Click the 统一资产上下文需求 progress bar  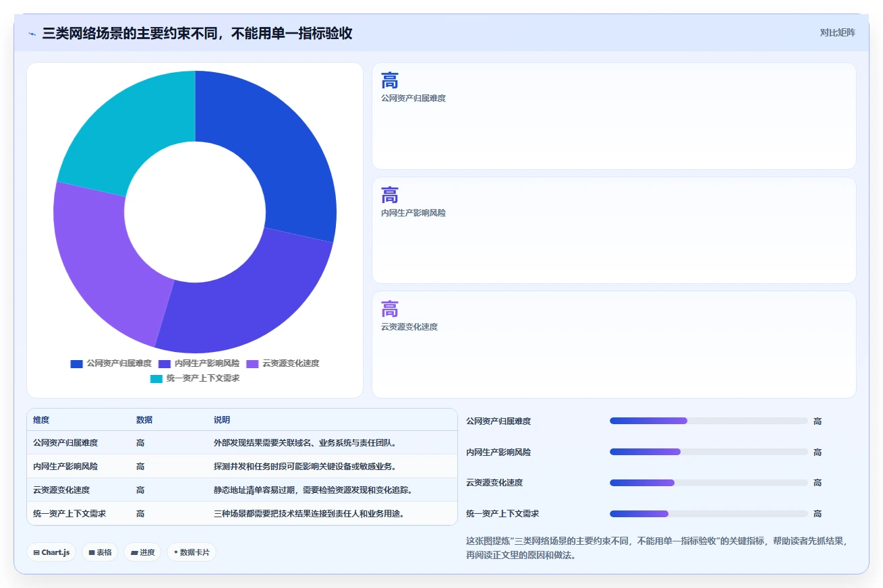[x=708, y=514]
